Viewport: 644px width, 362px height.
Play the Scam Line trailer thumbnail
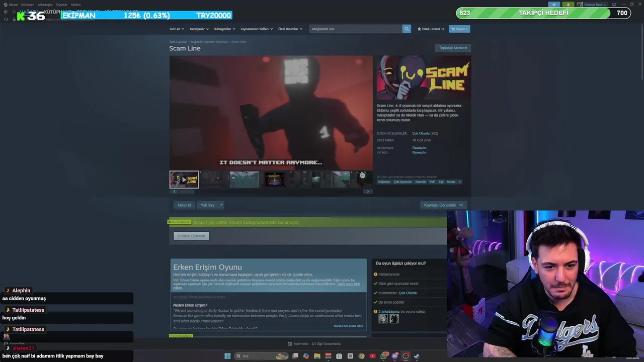click(184, 179)
